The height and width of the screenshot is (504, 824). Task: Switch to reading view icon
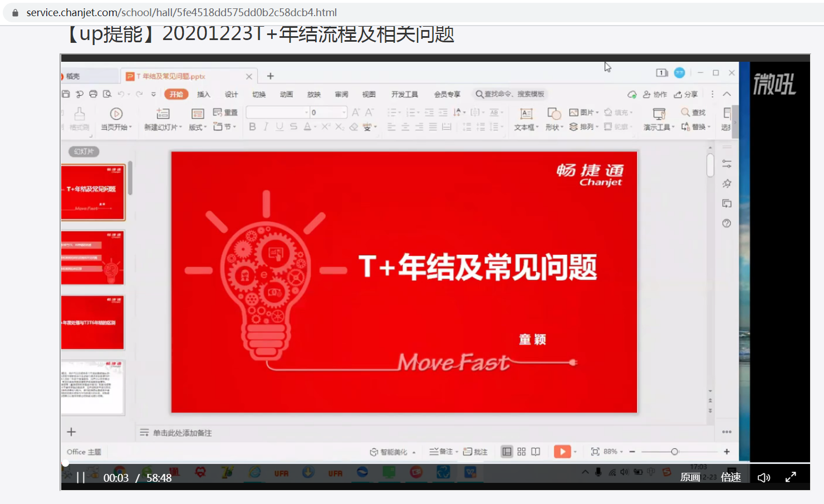(536, 452)
